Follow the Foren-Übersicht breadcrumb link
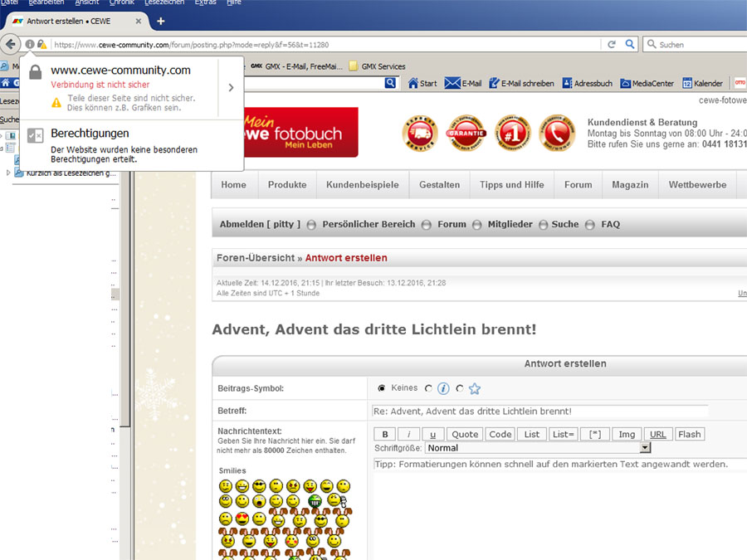747x560 pixels. click(256, 258)
